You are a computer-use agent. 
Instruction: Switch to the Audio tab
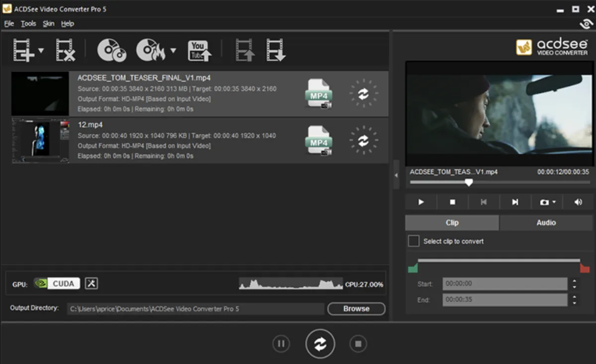[546, 222]
